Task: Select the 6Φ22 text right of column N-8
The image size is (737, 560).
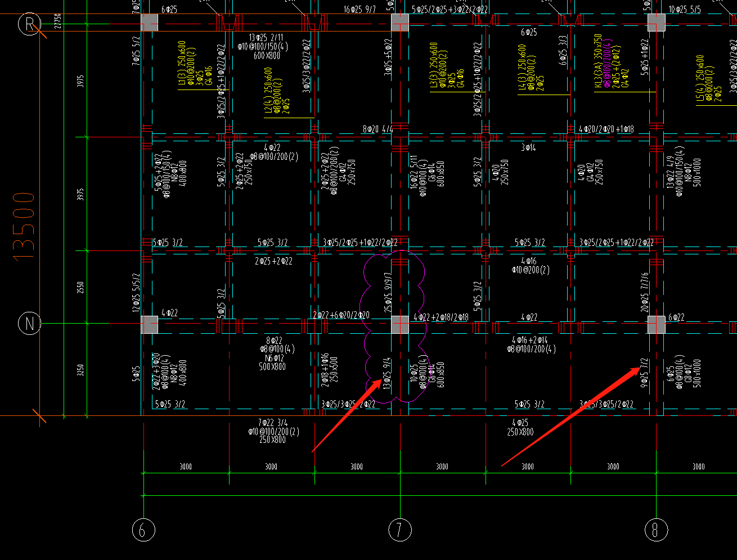Action: [x=676, y=317]
